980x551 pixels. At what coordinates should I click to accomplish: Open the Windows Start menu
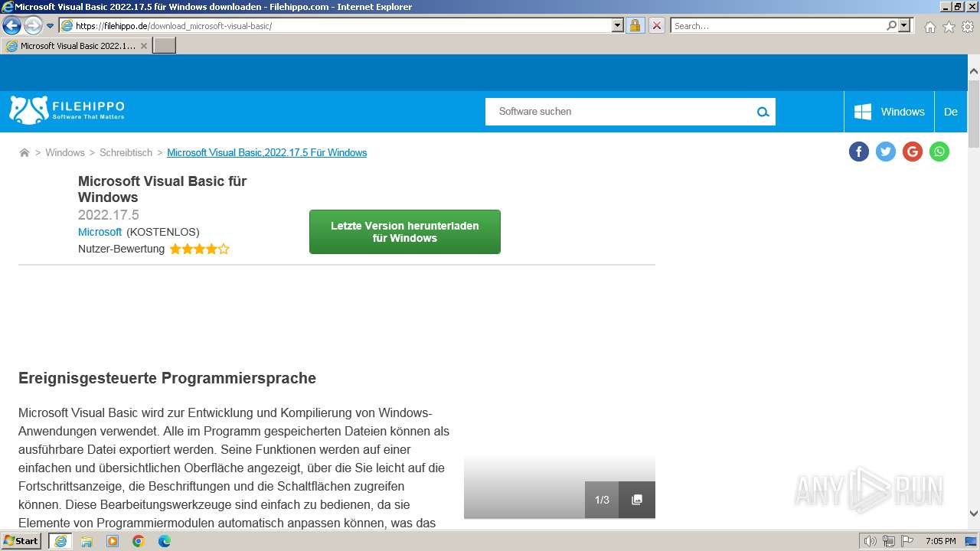tap(21, 541)
